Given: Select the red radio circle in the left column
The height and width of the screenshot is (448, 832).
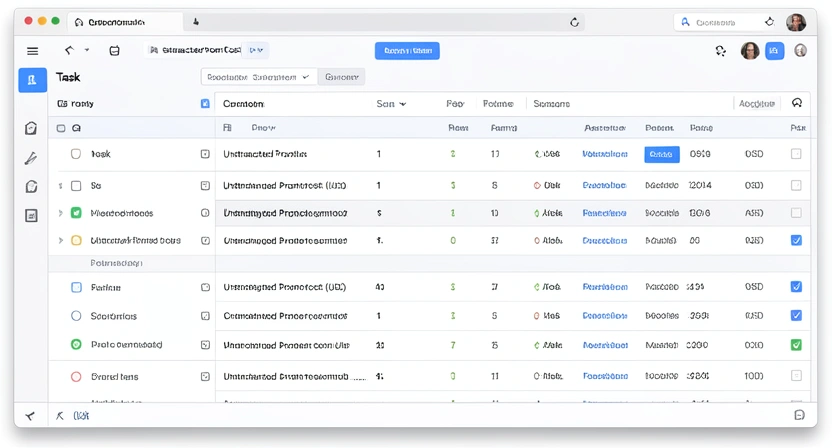Looking at the screenshot, I should 76,376.
